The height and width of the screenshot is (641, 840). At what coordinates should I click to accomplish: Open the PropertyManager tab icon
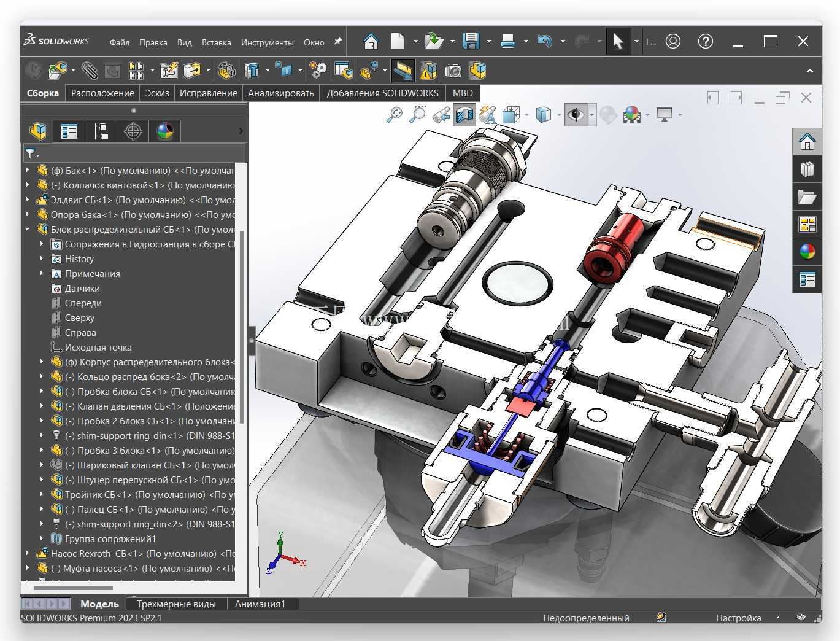tap(69, 131)
